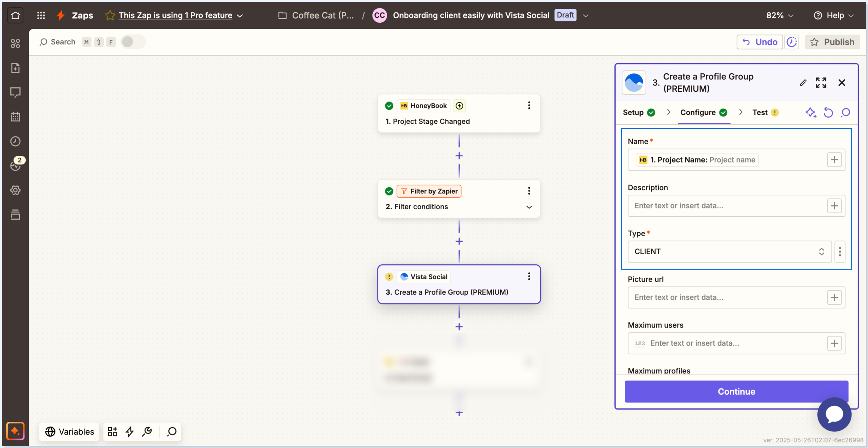Switch to the Configure tab
Image resolution: width=868 pixels, height=448 pixels.
point(704,112)
